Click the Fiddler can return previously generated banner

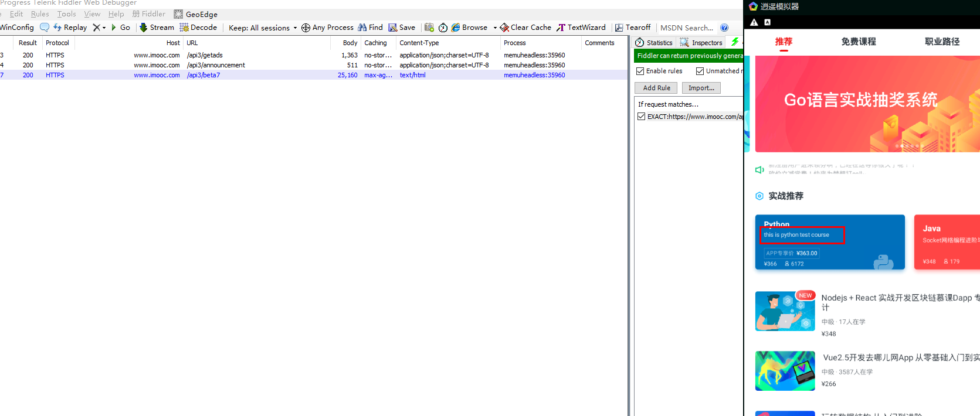point(689,56)
